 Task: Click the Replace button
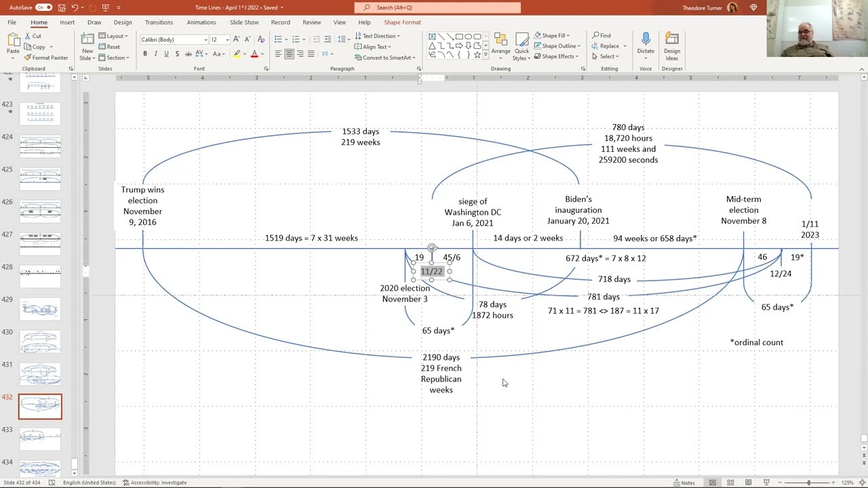[606, 46]
